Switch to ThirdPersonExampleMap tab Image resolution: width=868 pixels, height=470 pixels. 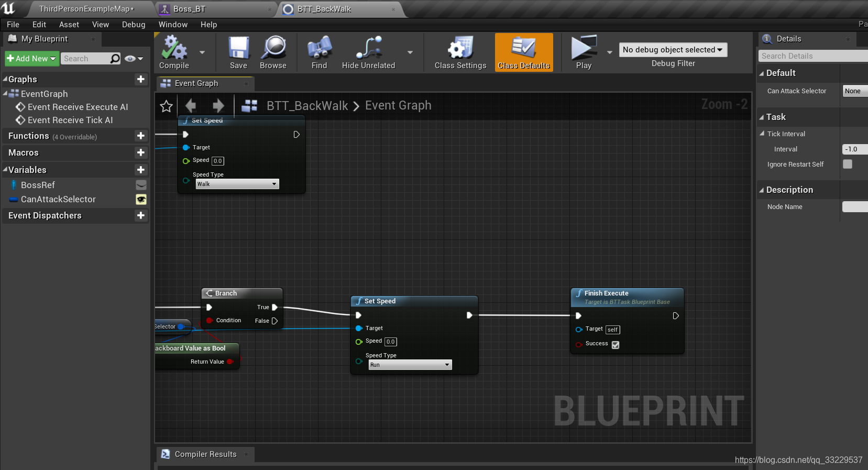tap(86, 9)
